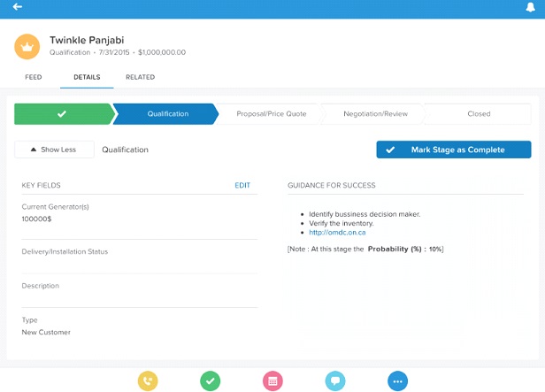Tap the light blue chat post icon
Image resolution: width=545 pixels, height=392 pixels.
tap(335, 380)
